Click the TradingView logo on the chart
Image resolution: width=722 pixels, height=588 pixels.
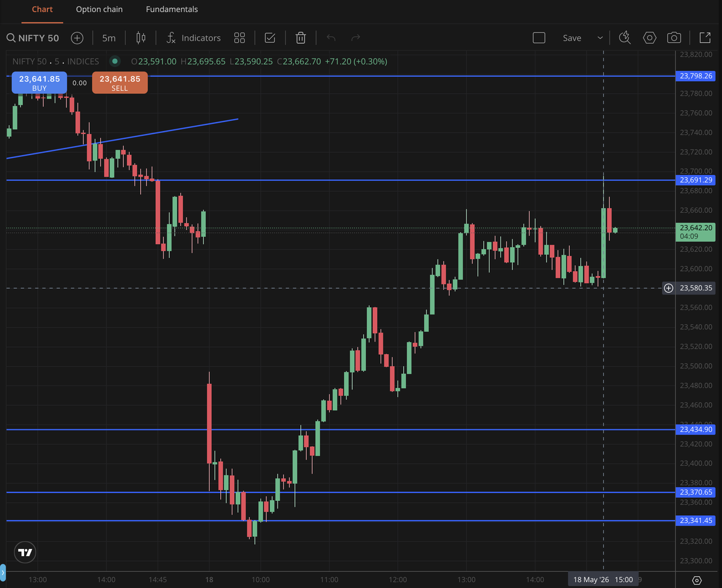point(25,552)
